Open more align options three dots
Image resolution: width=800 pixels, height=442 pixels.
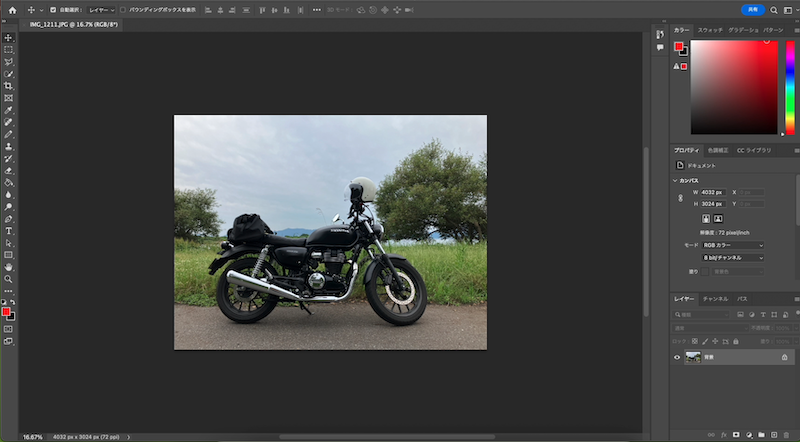pos(317,10)
